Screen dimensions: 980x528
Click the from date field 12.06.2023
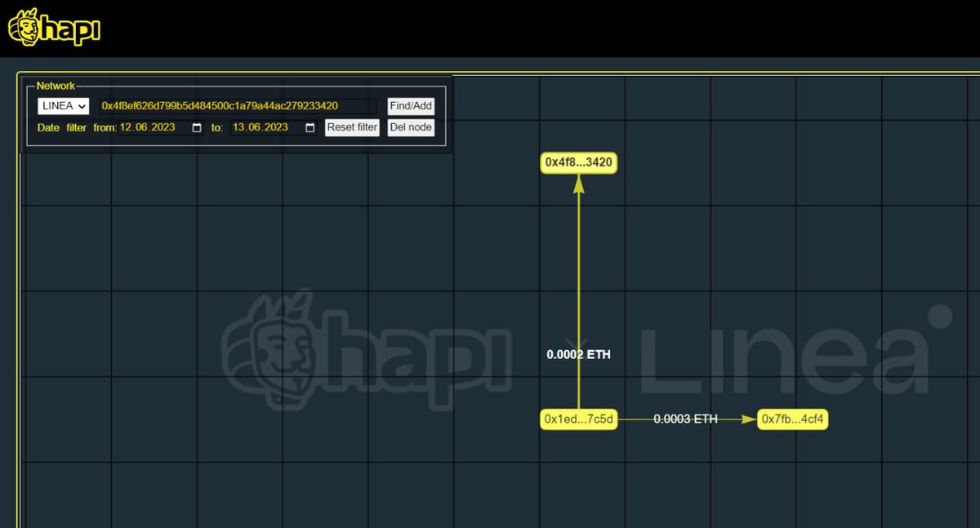(161, 128)
